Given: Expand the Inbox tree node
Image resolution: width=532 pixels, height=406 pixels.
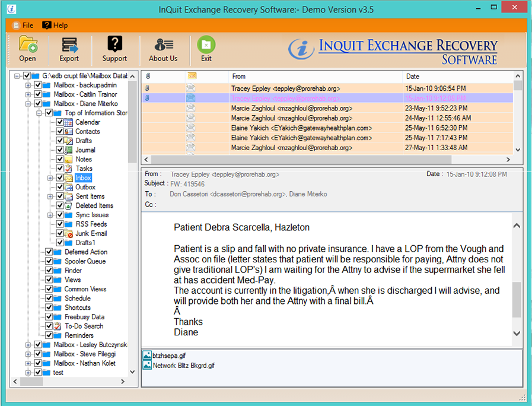Looking at the screenshot, I should (x=50, y=178).
